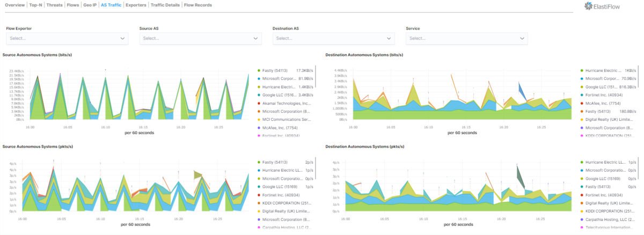The width and height of the screenshot is (644, 235).
Task: Open the Geo IP tab
Action: tap(90, 5)
